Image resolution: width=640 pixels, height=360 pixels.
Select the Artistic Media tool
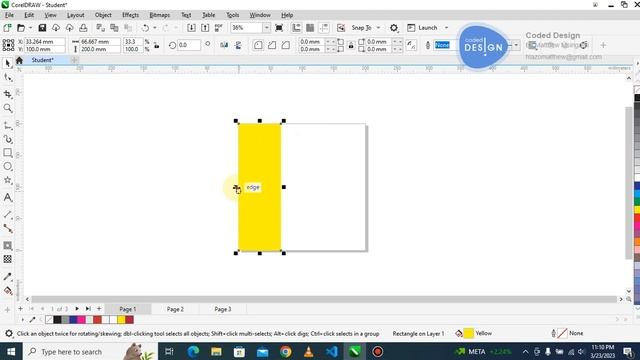click(8, 139)
